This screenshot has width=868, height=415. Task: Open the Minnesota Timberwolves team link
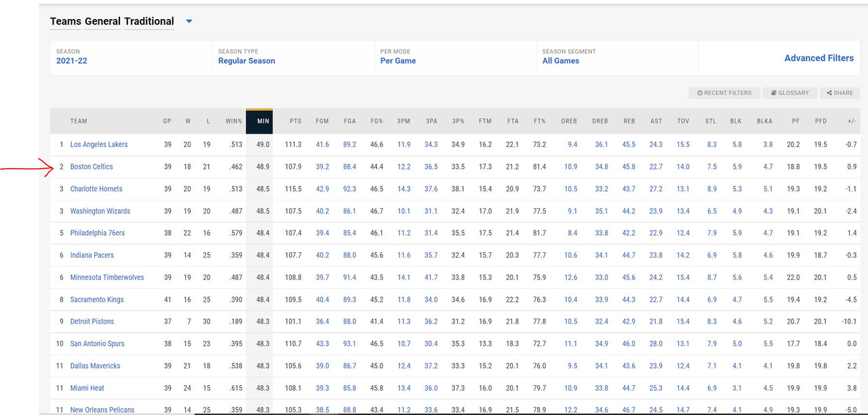[107, 277]
